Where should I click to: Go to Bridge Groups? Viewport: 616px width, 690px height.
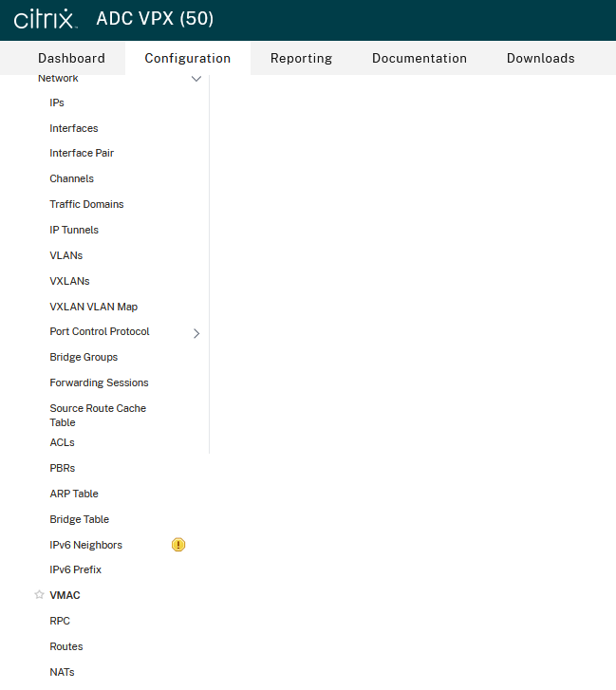(84, 357)
